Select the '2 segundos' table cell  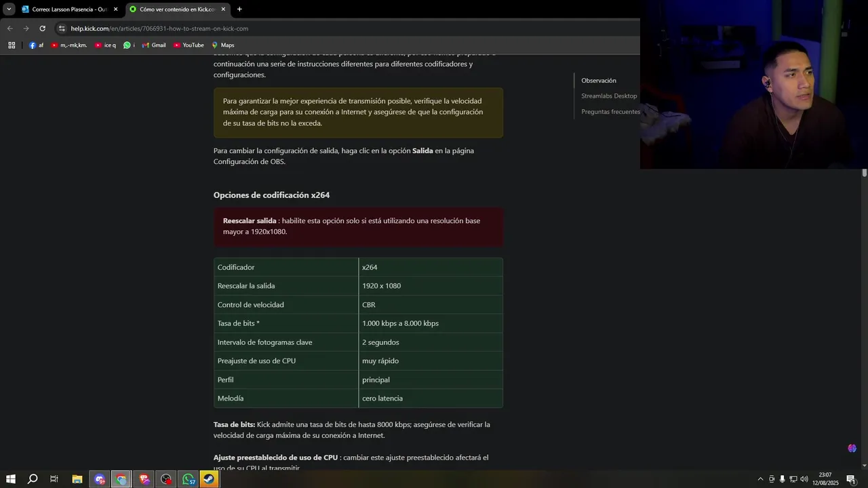point(431,342)
